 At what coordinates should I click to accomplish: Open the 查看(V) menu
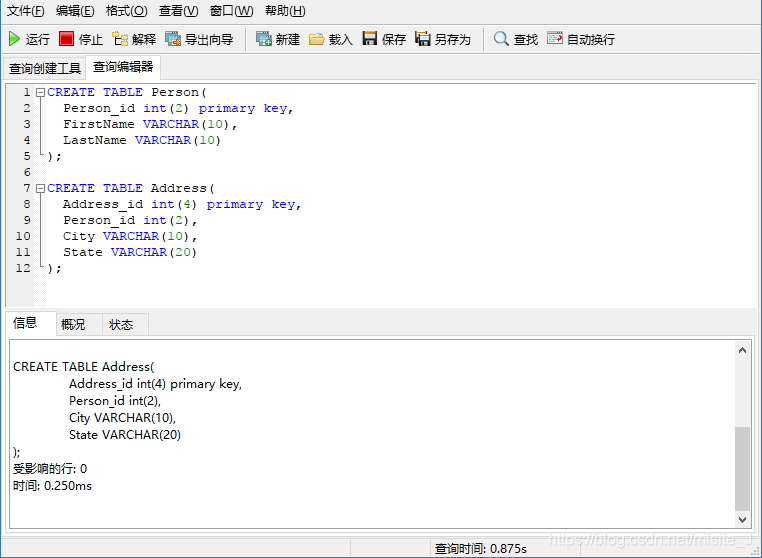(178, 11)
